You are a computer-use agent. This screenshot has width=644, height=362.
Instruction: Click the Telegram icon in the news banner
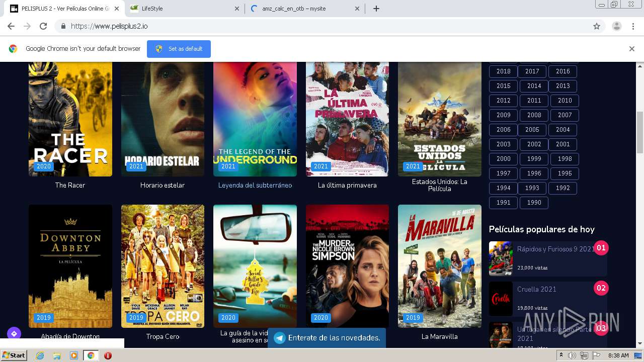click(x=279, y=338)
